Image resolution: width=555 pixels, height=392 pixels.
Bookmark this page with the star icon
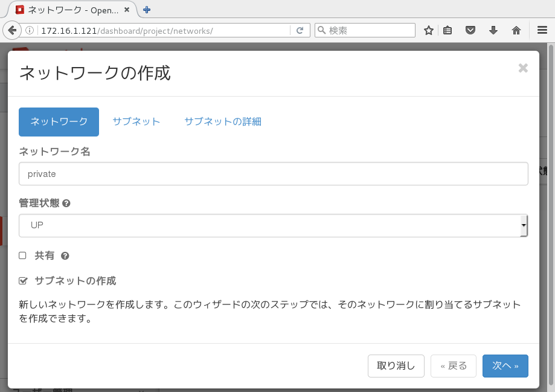[x=428, y=30]
